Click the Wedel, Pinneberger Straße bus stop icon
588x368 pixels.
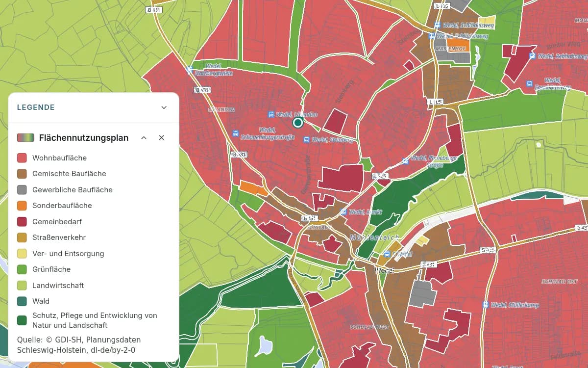[x=405, y=161]
